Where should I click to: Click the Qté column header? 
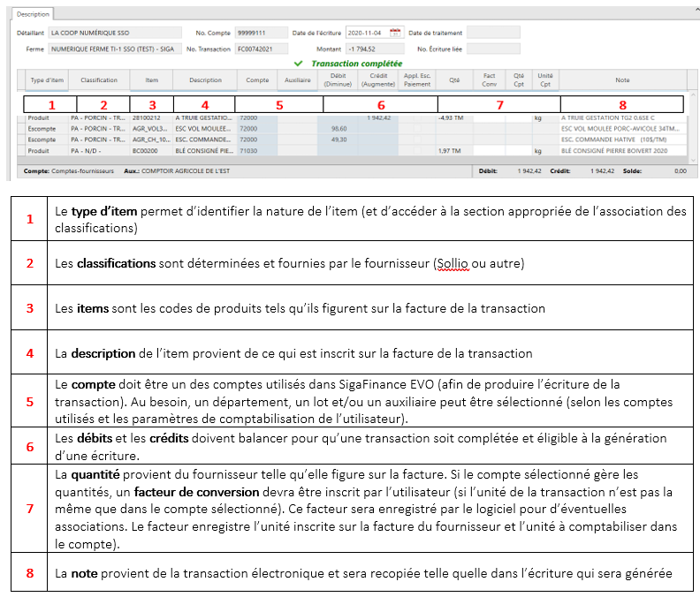[454, 80]
